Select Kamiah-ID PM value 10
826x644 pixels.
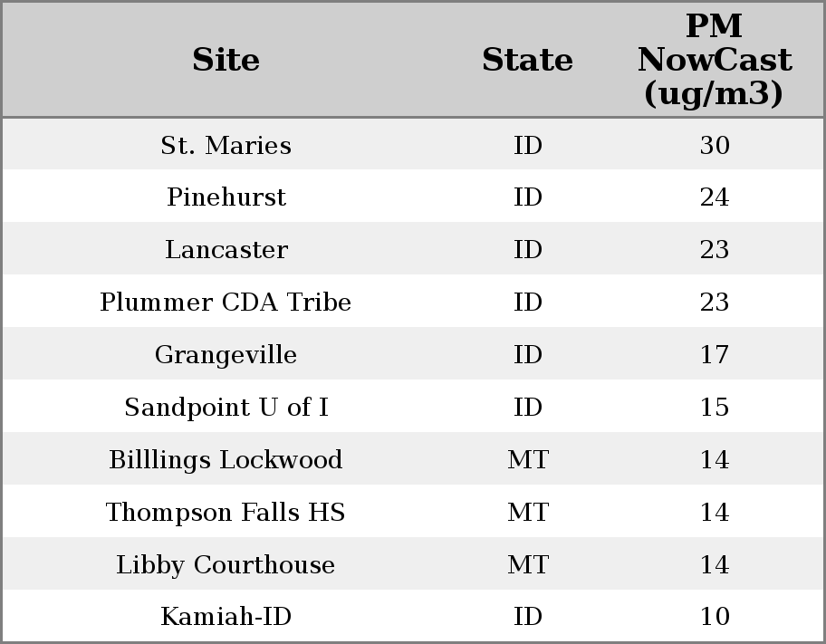714,617
